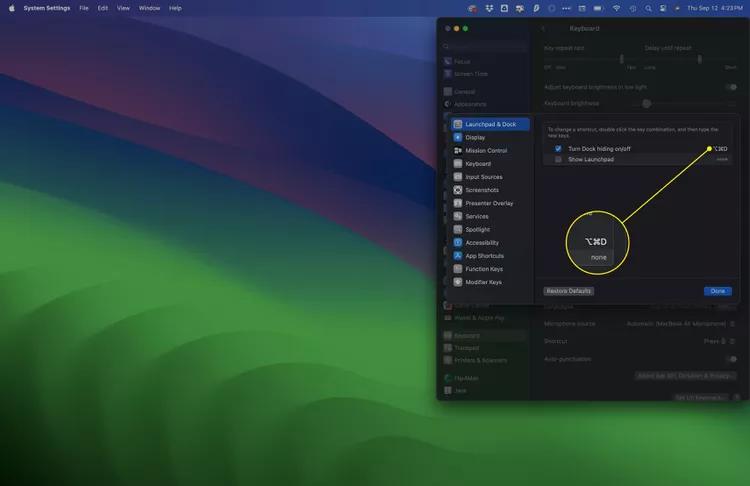Select the Dock hiding shortcut key combination
The width and height of the screenshot is (750, 486).
(x=720, y=149)
